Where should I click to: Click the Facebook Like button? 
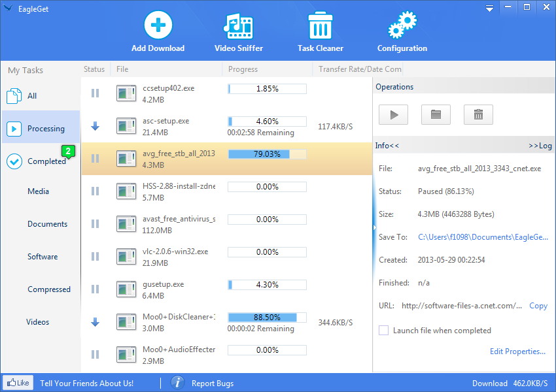pos(18,383)
